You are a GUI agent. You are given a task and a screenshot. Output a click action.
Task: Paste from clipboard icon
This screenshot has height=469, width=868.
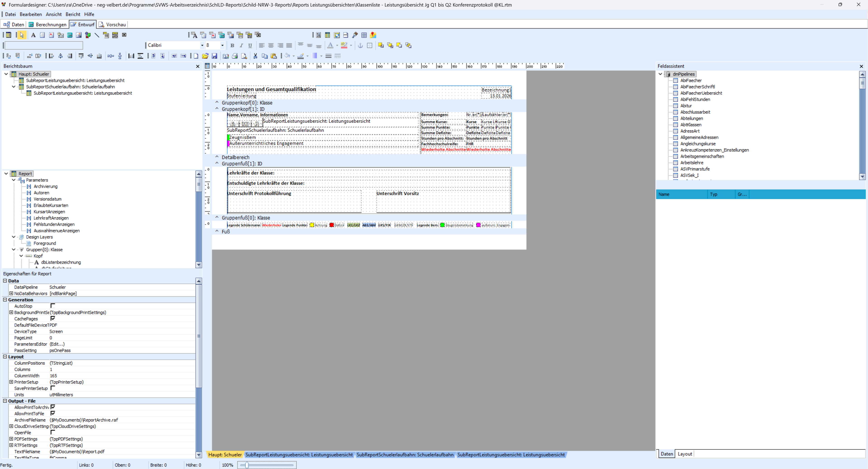pyautogui.click(x=274, y=56)
